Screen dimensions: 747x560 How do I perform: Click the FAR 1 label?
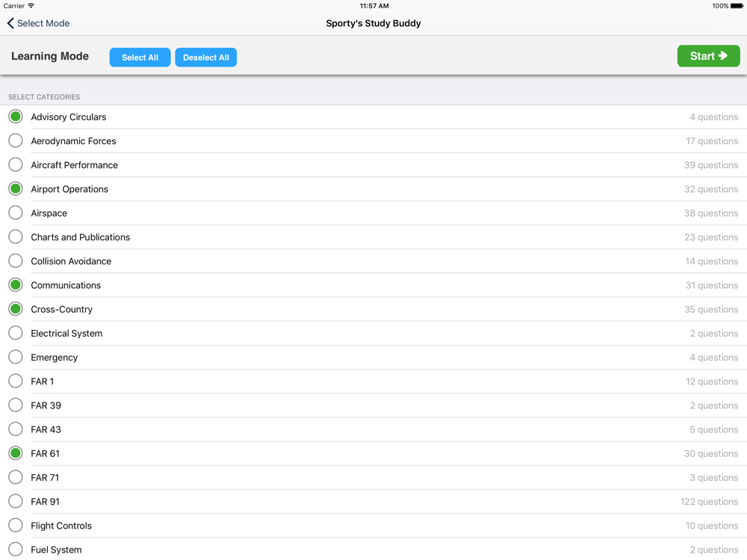pyautogui.click(x=43, y=382)
